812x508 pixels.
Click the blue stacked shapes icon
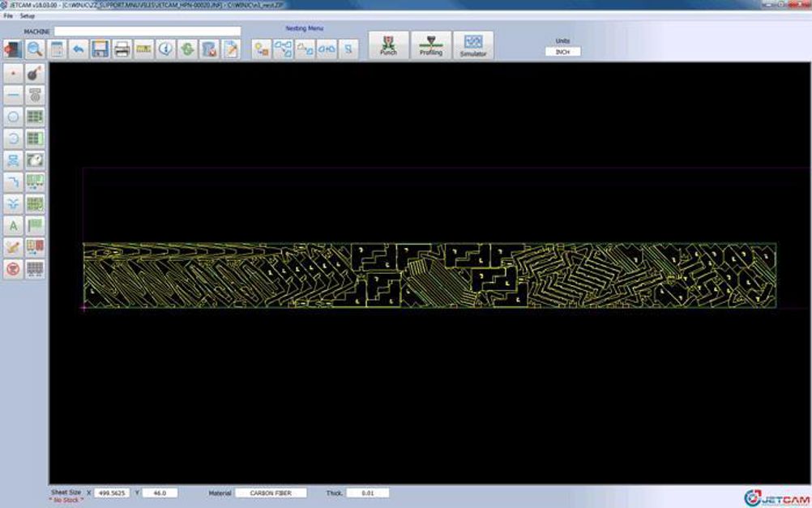pyautogui.click(x=13, y=160)
